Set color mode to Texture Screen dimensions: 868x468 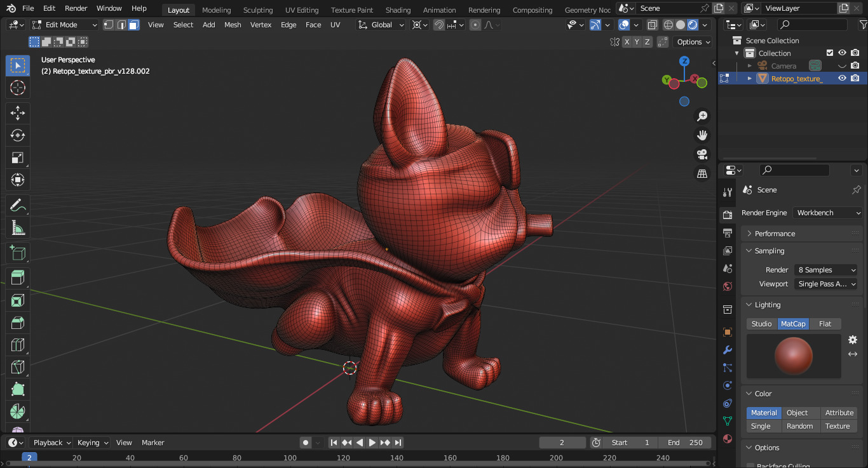(837, 426)
